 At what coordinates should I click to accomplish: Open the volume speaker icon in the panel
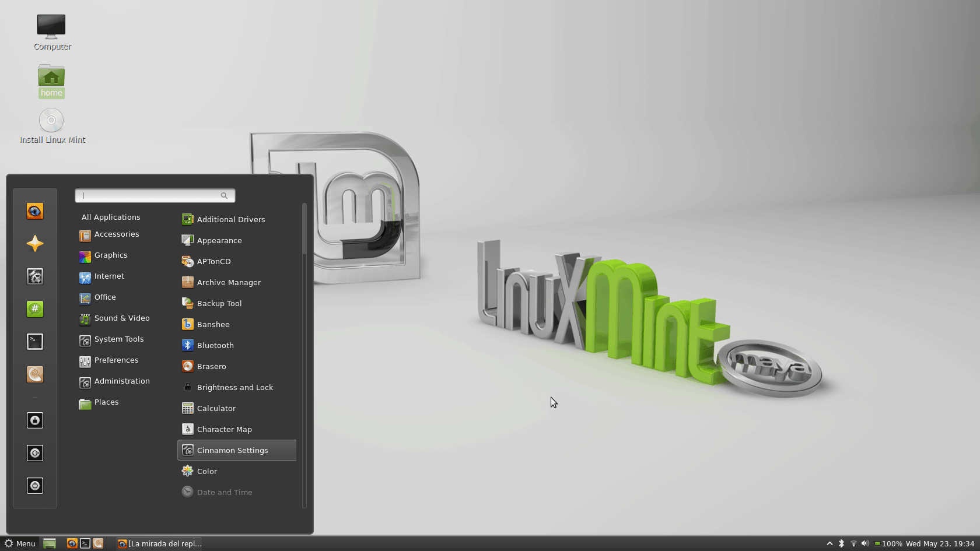865,543
